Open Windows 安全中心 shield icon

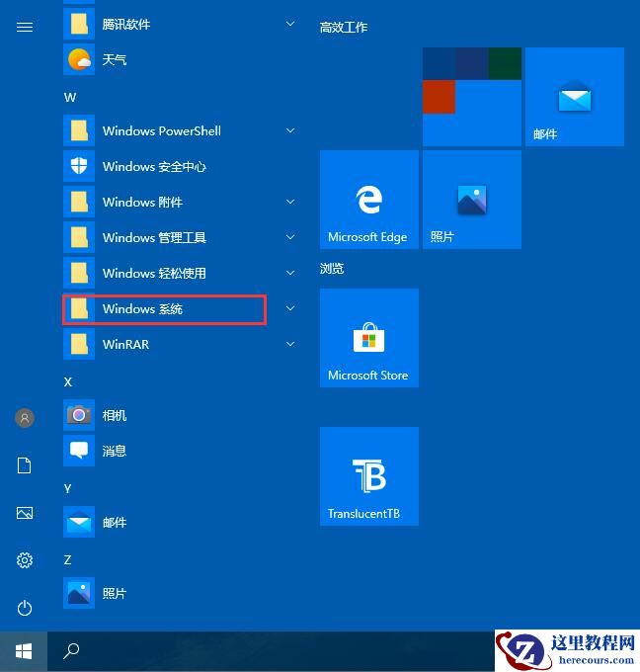79,166
